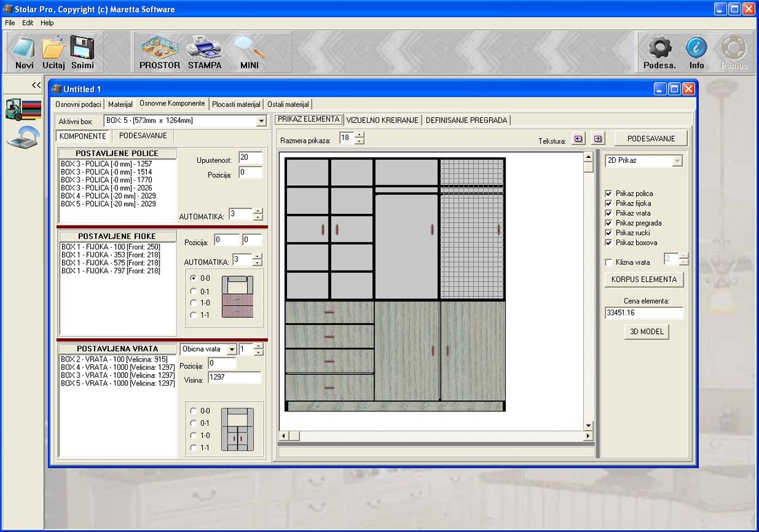
Task: Click the Upustenost input field
Action: [x=250, y=158]
